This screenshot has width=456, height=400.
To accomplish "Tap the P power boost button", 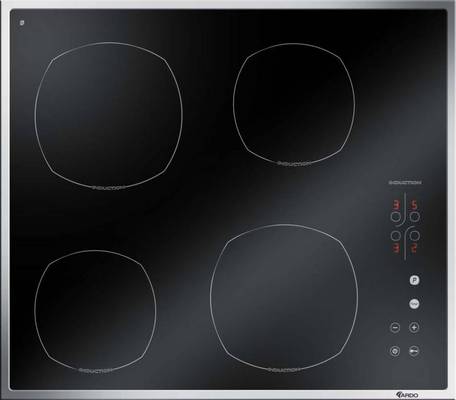I will 414,280.
